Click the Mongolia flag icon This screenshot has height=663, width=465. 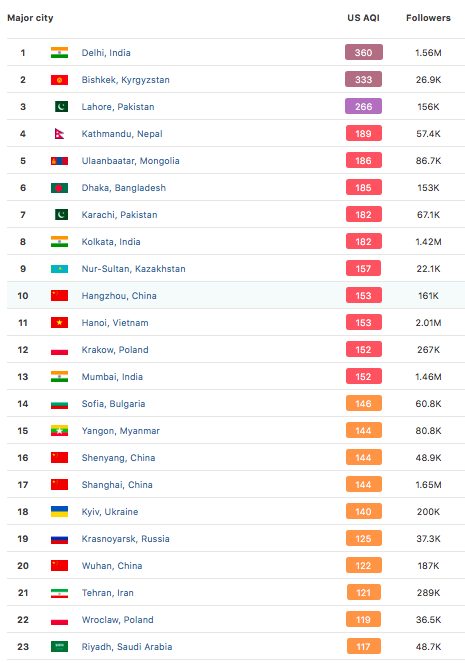point(59,161)
